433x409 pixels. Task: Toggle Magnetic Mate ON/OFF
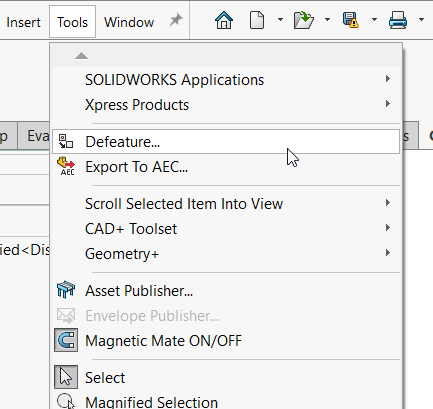226,341
